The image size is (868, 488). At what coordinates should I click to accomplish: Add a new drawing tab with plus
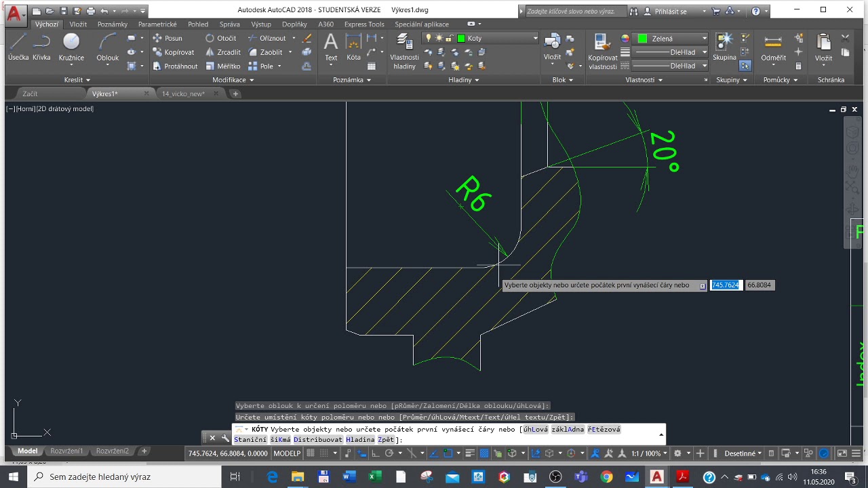tap(235, 94)
